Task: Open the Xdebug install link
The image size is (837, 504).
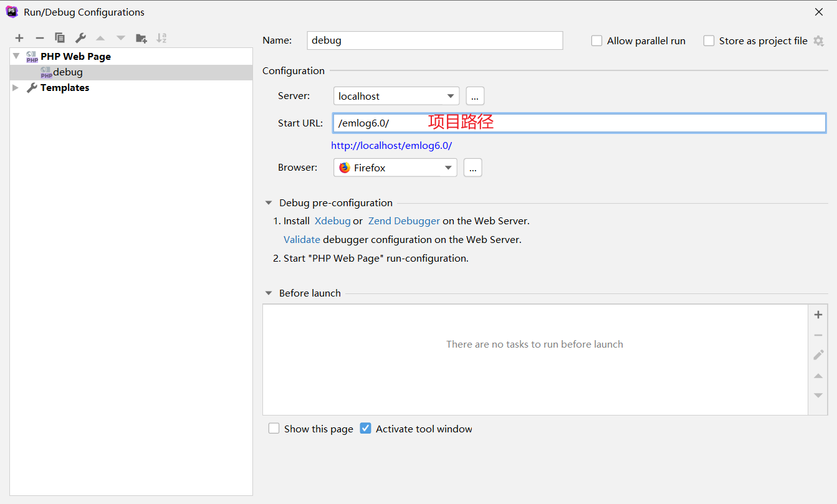Action: tap(333, 221)
